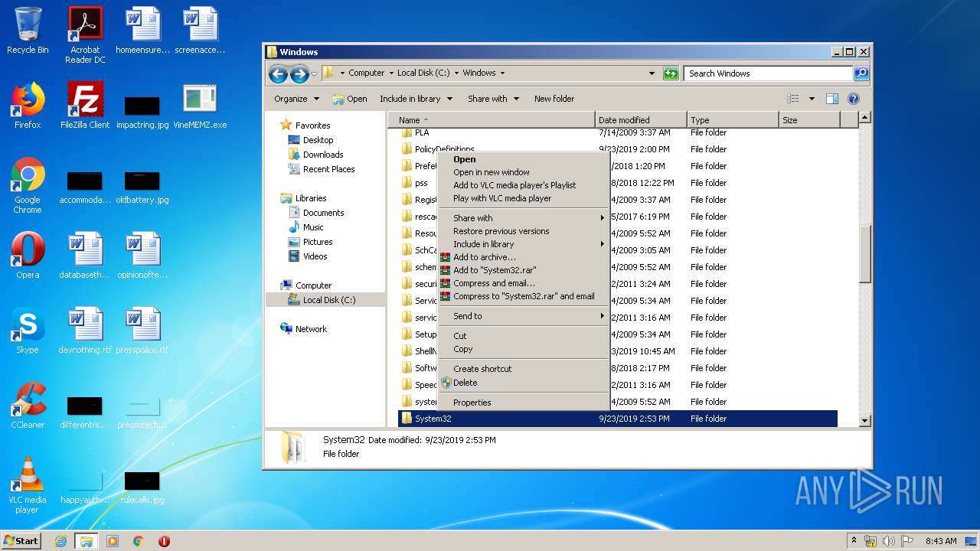Select the homeensure Word document icon
Viewport: 980px width, 551px height.
click(142, 31)
